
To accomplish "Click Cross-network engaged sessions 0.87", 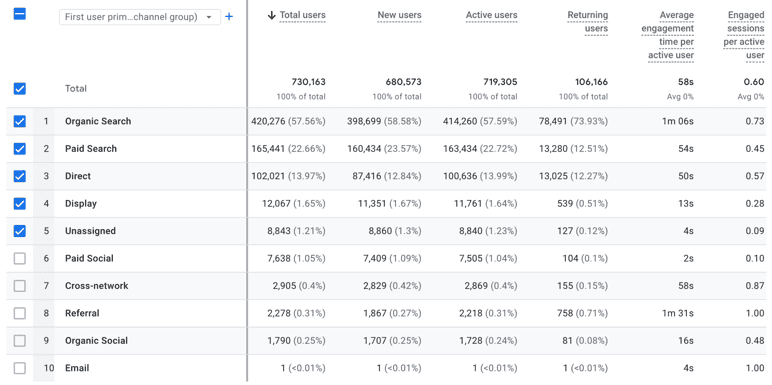I will [755, 286].
